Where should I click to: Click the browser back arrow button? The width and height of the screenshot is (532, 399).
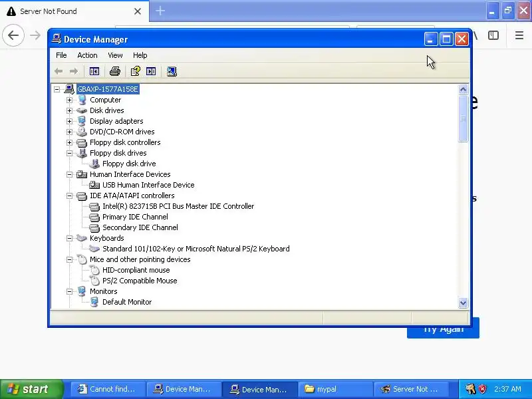(13, 35)
